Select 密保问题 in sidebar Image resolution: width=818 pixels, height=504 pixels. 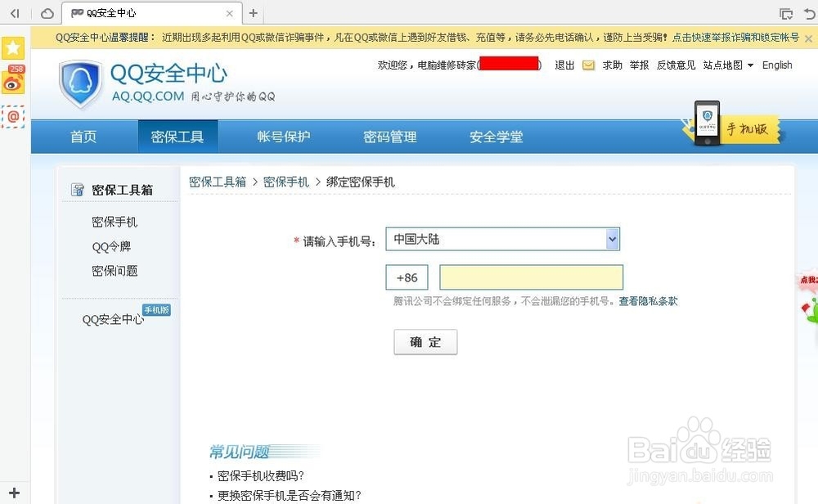(x=115, y=271)
